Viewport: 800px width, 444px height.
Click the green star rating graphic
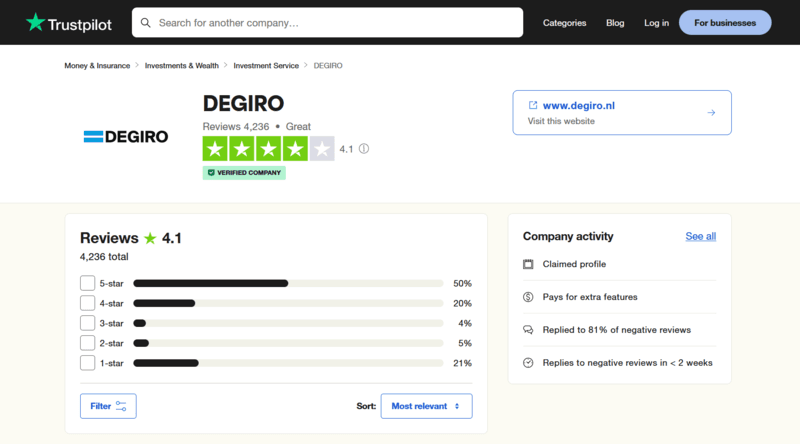tap(268, 149)
